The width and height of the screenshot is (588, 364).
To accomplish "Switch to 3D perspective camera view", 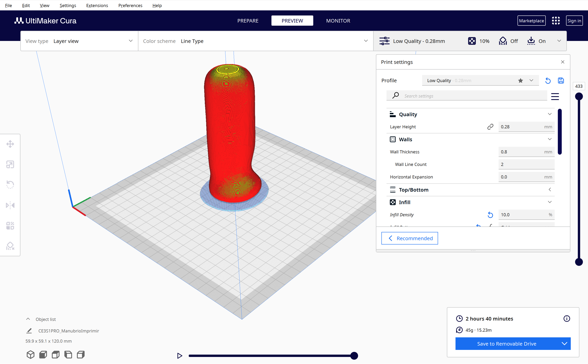I will (x=31, y=354).
